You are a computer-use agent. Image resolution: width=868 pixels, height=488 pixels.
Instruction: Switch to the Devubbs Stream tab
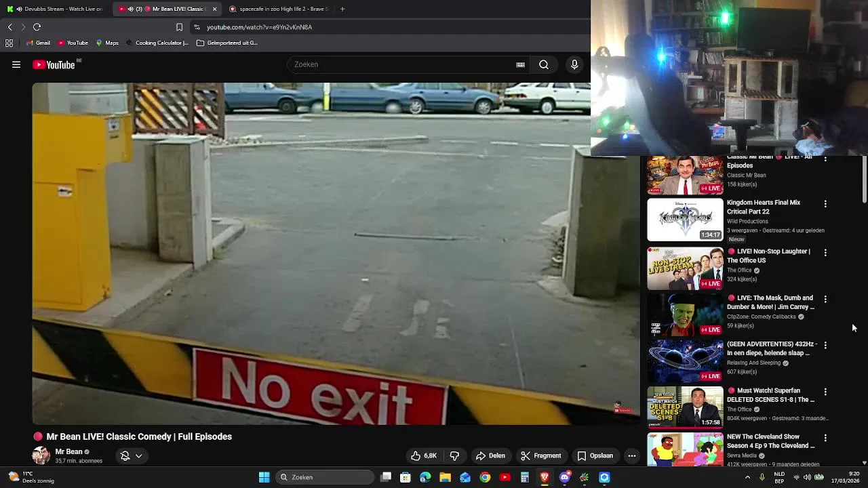click(x=56, y=9)
